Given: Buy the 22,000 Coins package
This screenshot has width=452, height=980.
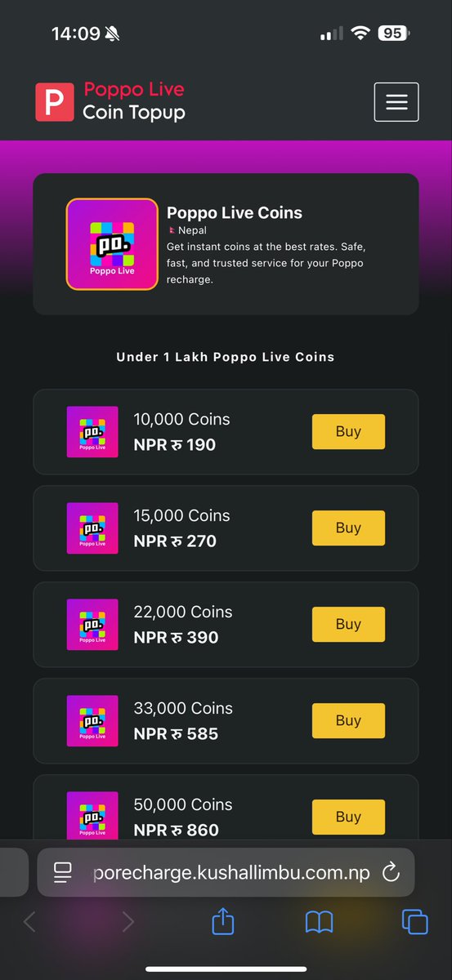Looking at the screenshot, I should (x=348, y=624).
